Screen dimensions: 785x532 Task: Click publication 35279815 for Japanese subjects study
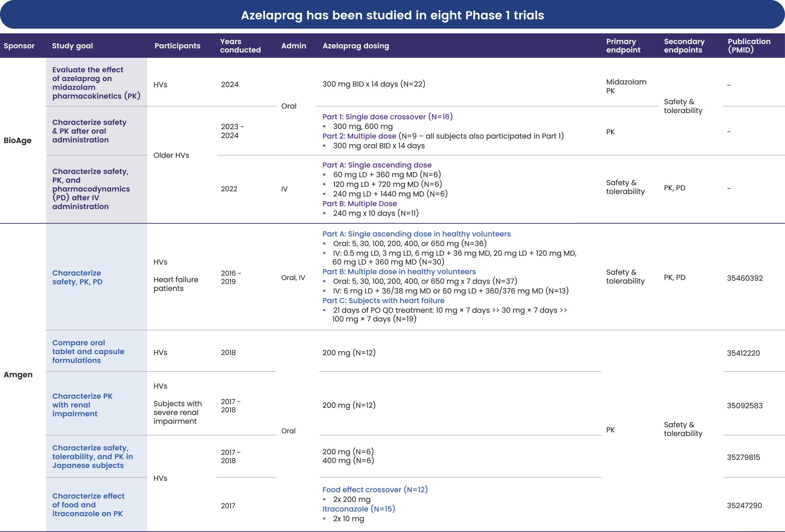tap(745, 457)
